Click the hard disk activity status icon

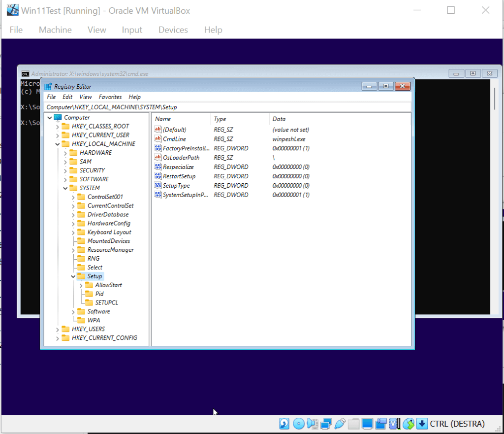[x=284, y=424]
